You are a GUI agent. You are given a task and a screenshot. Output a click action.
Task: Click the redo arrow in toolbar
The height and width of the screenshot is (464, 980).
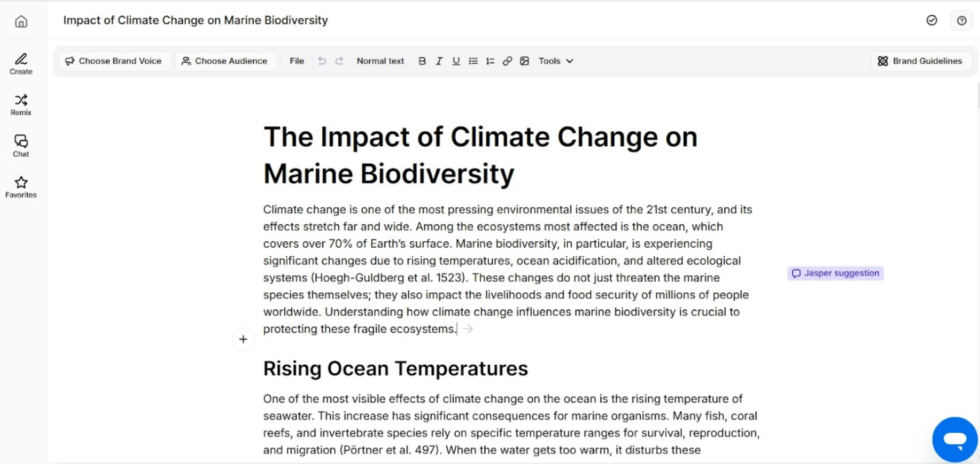339,61
